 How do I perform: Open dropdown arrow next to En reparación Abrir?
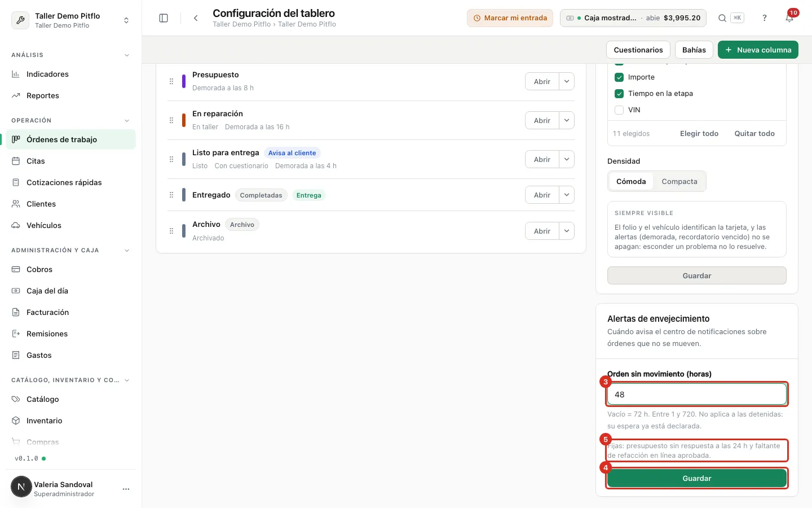567,120
